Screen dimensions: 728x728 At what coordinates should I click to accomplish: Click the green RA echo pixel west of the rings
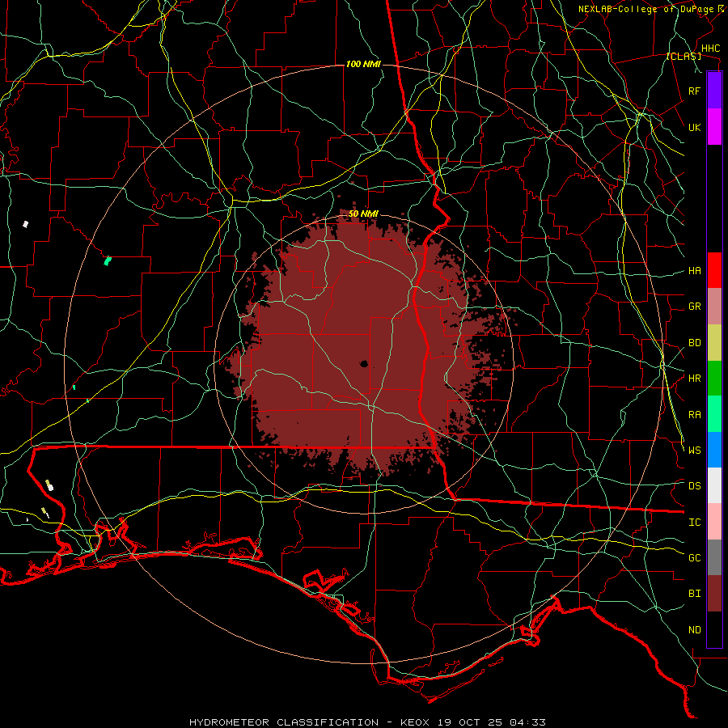[108, 260]
